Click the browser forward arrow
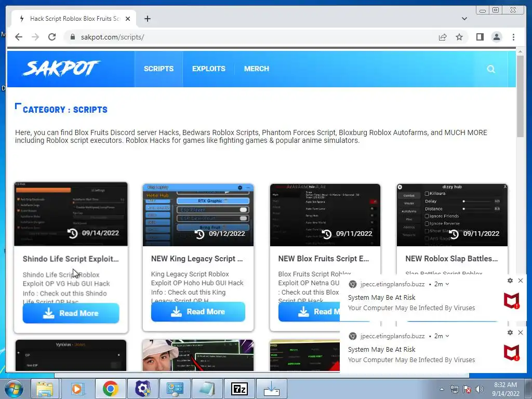Screen dimensions: 532x399 pyautogui.click(x=35, y=37)
